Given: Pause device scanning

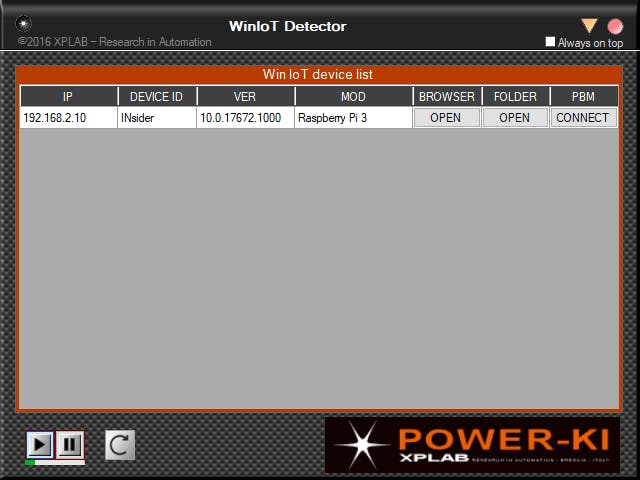Looking at the screenshot, I should [x=70, y=444].
